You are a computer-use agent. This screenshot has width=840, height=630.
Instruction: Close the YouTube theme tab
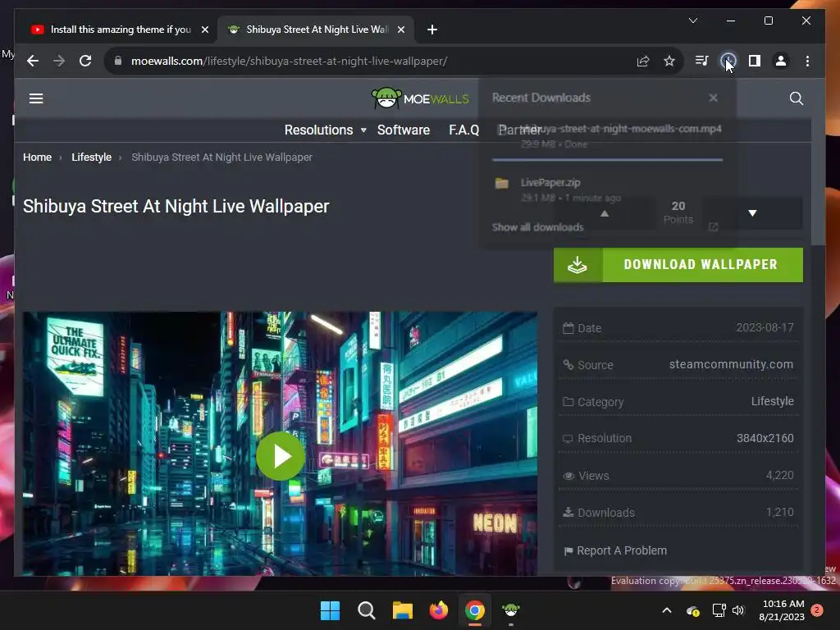click(204, 30)
